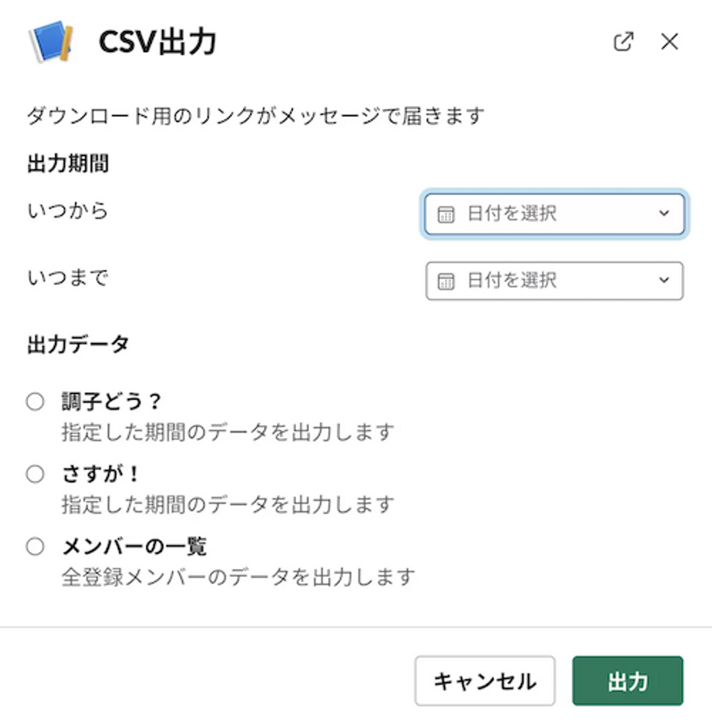Click the 調子どう？ option label
Image resolution: width=712 pixels, height=728 pixels.
(111, 401)
